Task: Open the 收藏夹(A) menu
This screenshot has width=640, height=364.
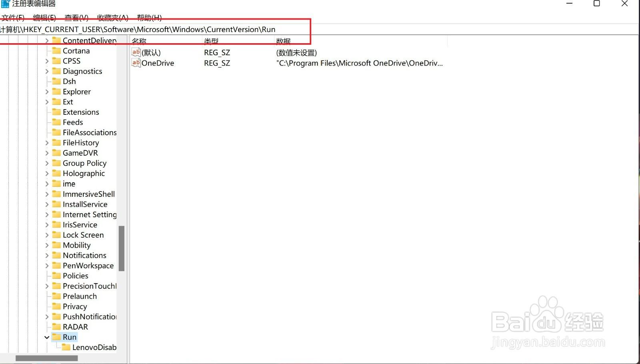Action: click(x=113, y=18)
